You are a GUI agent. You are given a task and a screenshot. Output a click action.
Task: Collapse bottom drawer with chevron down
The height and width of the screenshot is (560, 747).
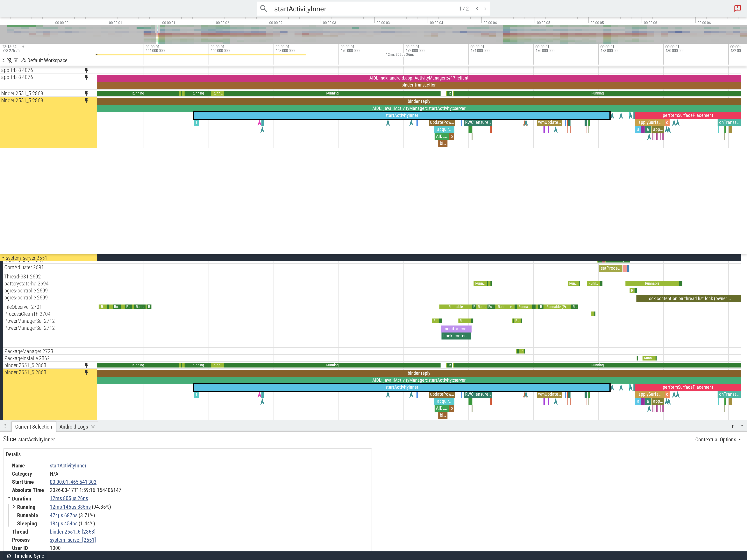click(x=742, y=426)
